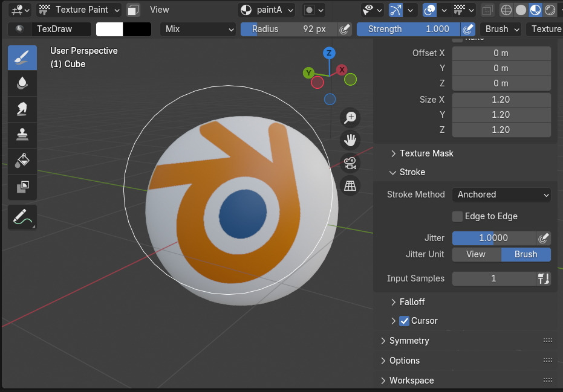
Task: Open the texture paint checker overlay dropdown
Action: pyautogui.click(x=464, y=10)
